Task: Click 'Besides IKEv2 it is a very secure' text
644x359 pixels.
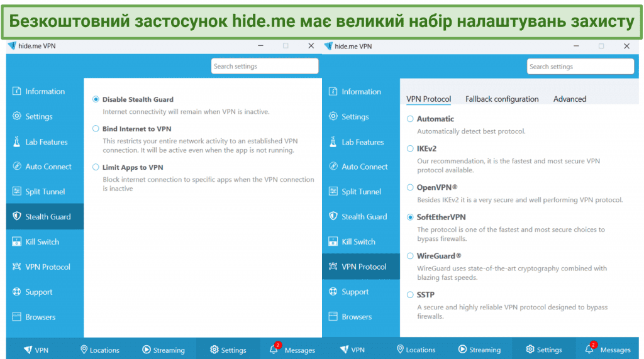Action: (x=520, y=200)
